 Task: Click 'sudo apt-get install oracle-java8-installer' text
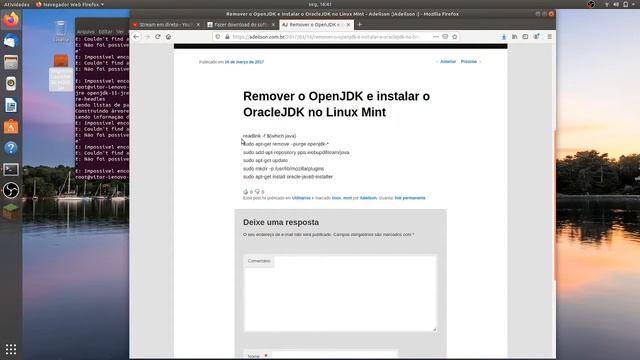pyautogui.click(x=288, y=177)
